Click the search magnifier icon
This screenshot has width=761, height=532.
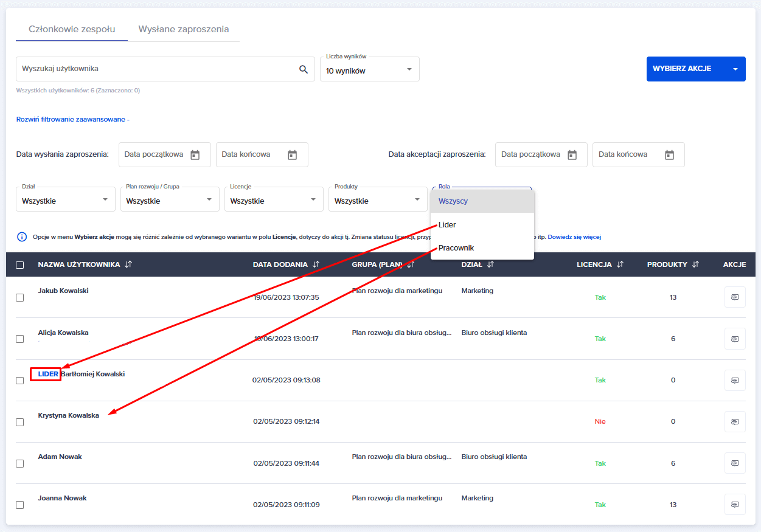[x=304, y=69]
